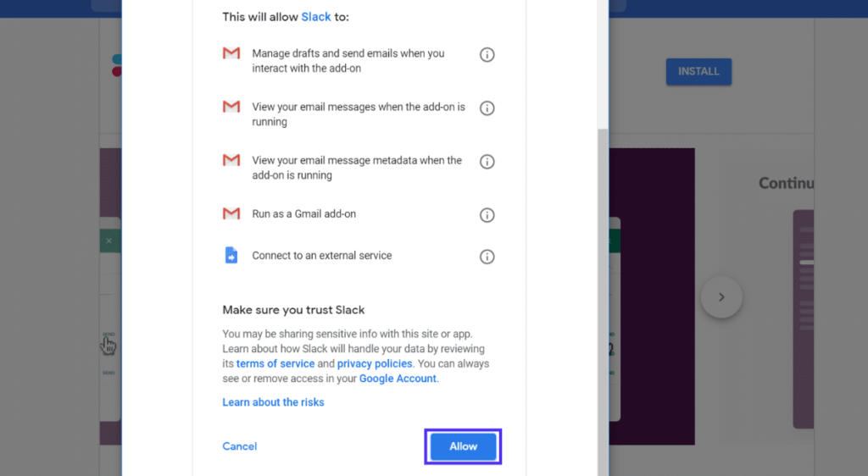
Task: Click 'View your email message metadata' permission text
Action: coord(357,168)
